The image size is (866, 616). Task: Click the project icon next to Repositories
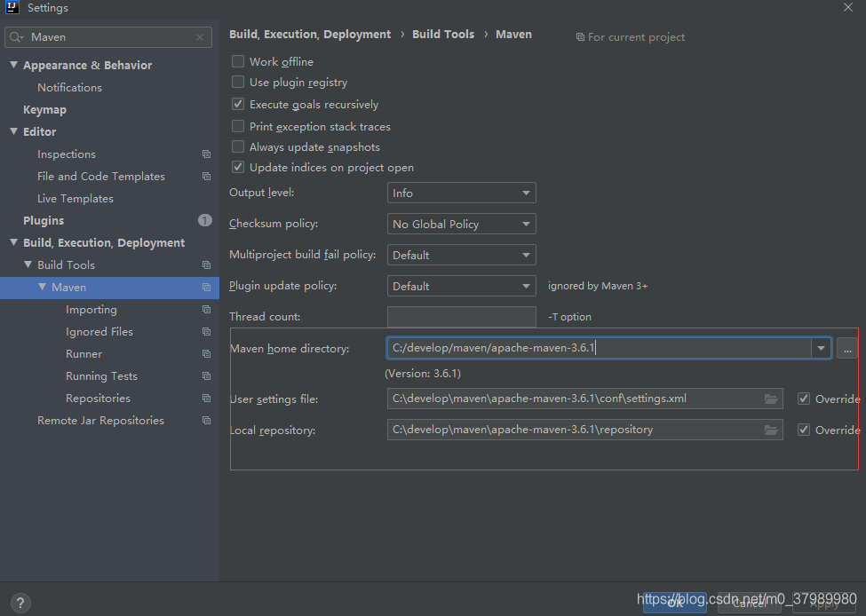tap(207, 398)
